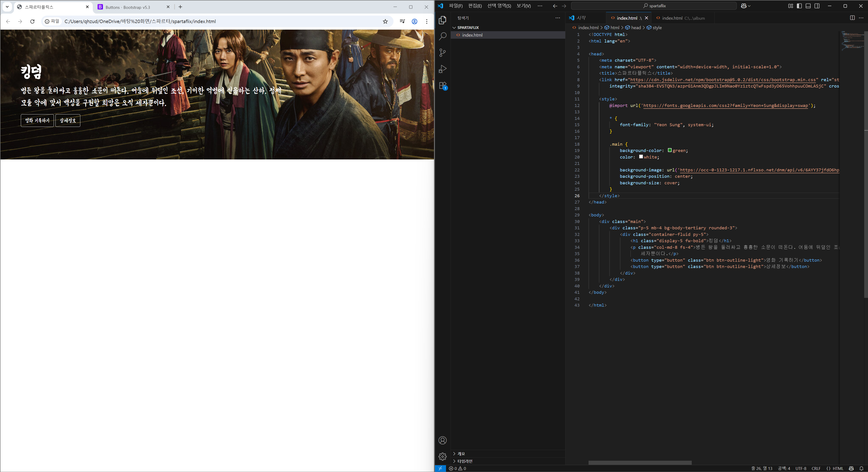Close the active index.html editor tab
The image size is (868, 472).
(646, 18)
